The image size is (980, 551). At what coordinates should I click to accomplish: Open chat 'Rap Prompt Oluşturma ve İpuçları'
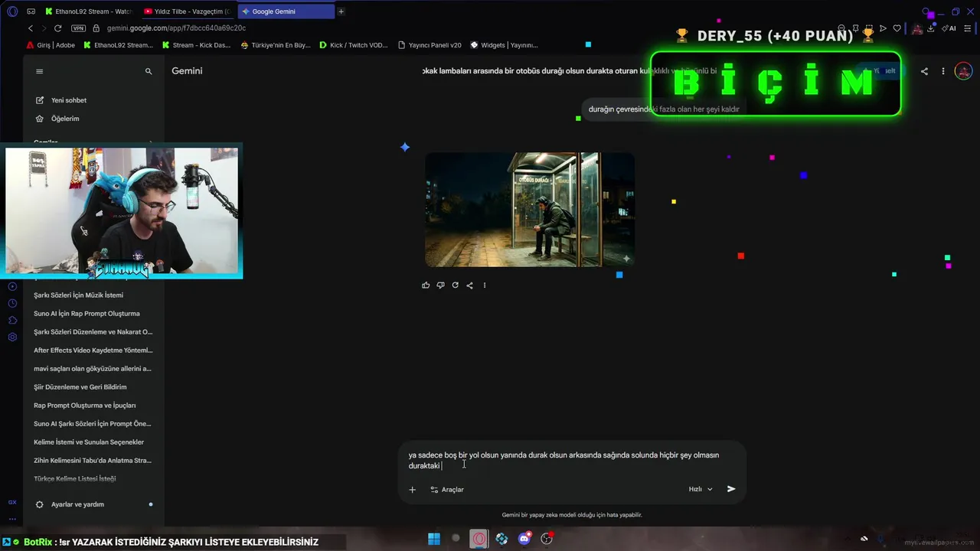coord(84,406)
